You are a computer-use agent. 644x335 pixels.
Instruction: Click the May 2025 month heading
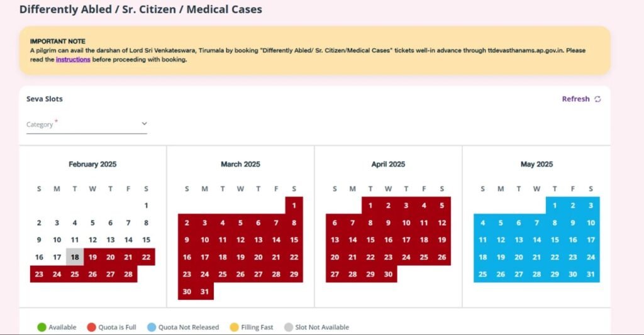point(536,164)
